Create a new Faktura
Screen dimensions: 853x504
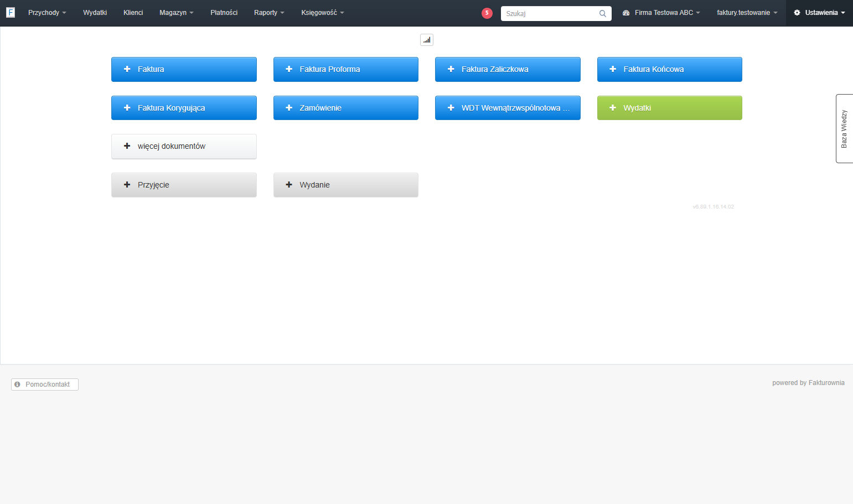[184, 69]
